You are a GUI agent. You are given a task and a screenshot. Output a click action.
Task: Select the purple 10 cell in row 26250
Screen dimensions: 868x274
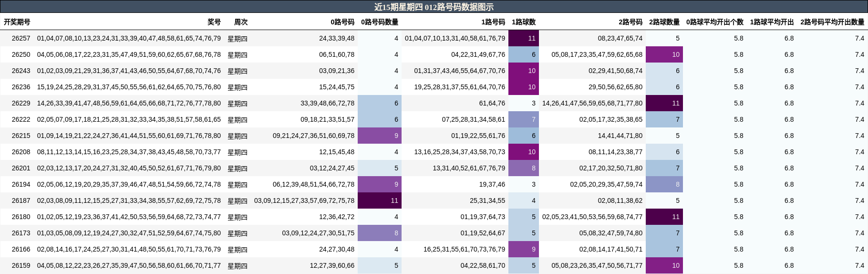click(x=664, y=54)
